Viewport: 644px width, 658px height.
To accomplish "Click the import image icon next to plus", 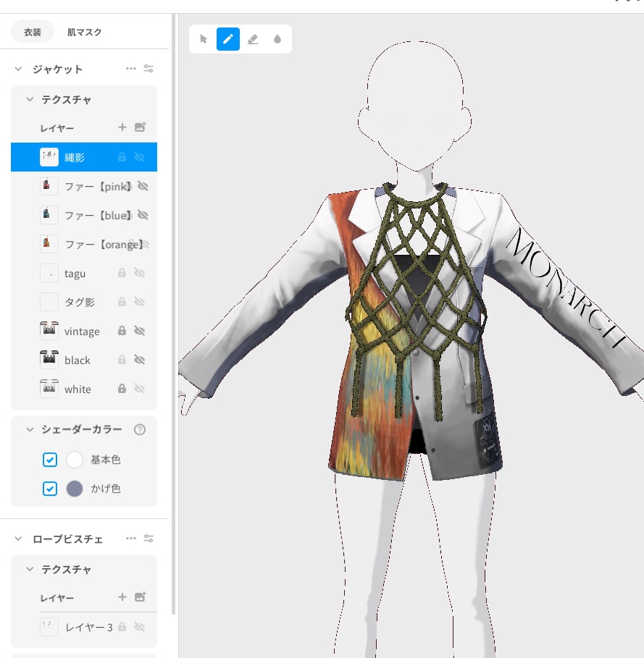I will pyautogui.click(x=141, y=128).
